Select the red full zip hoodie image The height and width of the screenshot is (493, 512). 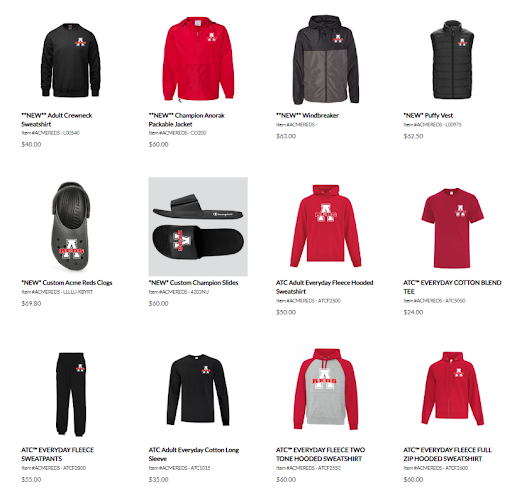click(x=452, y=389)
